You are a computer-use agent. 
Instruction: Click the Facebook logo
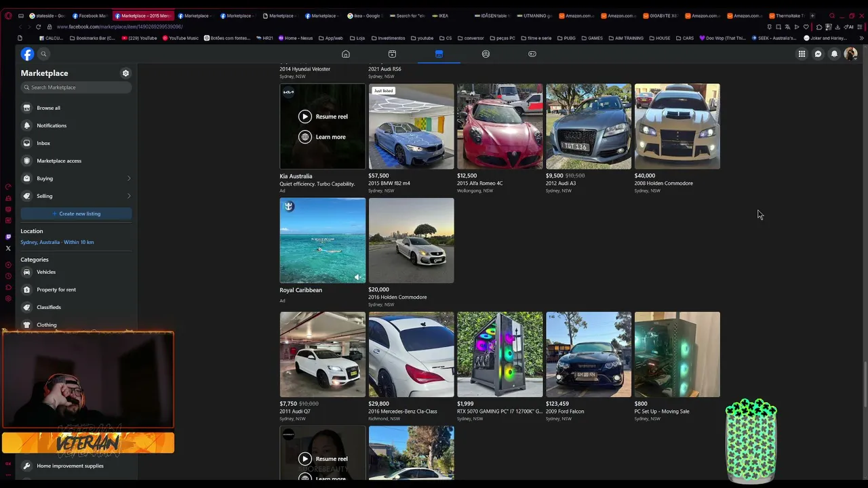27,54
